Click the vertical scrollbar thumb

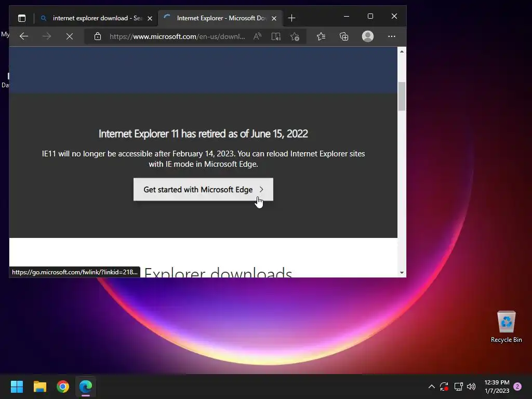(402, 96)
